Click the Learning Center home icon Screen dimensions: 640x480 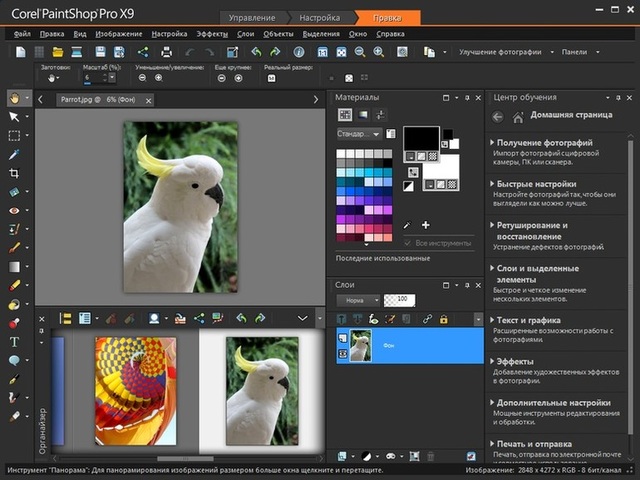(520, 117)
